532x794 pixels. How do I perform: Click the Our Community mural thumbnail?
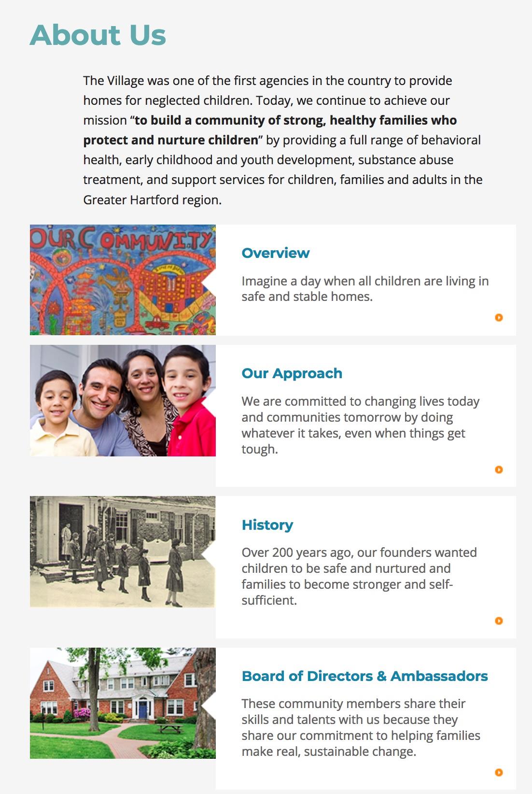(123, 280)
